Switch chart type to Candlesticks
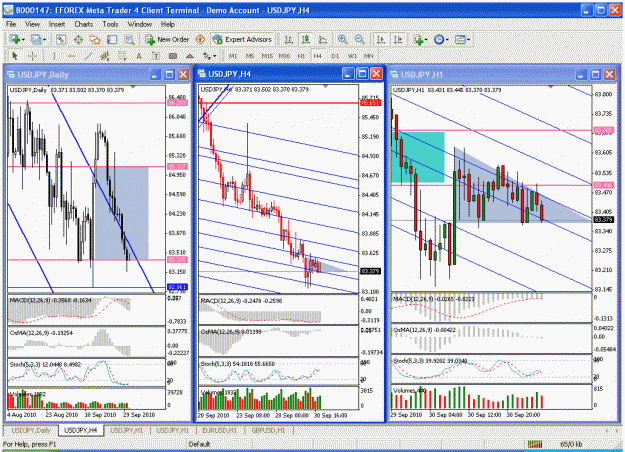The width and height of the screenshot is (625, 452). pos(306,39)
